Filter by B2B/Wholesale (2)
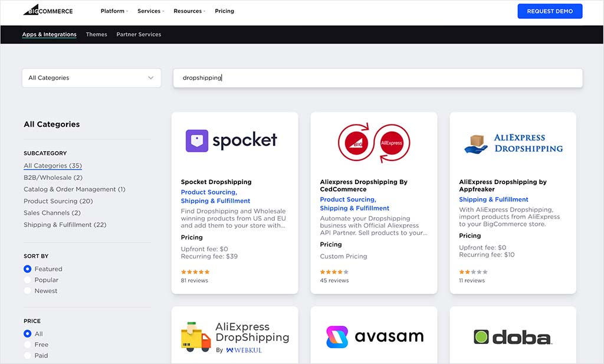Screen dimensions: 604x364 (x=53, y=178)
